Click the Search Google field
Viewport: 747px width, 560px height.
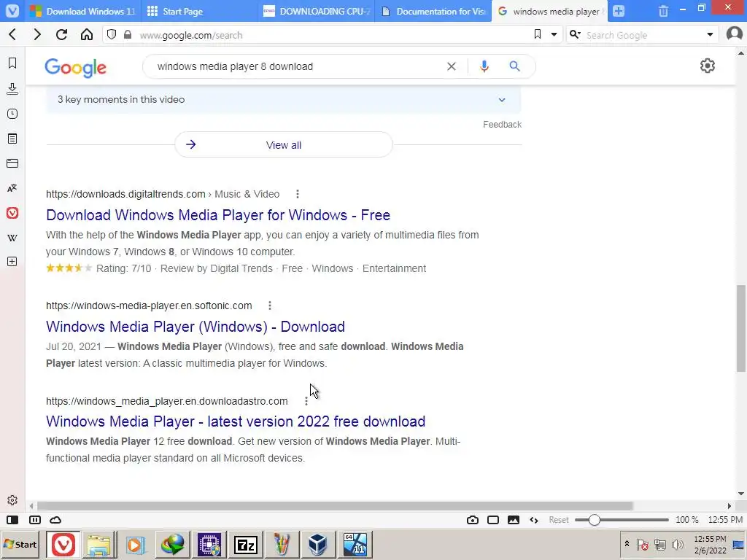pyautogui.click(x=643, y=35)
